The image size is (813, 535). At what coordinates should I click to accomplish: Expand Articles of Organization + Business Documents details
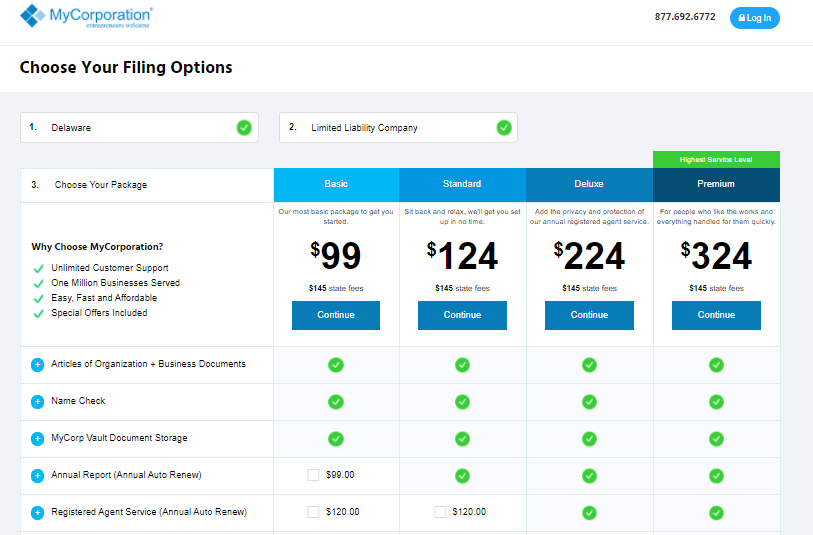coord(37,365)
